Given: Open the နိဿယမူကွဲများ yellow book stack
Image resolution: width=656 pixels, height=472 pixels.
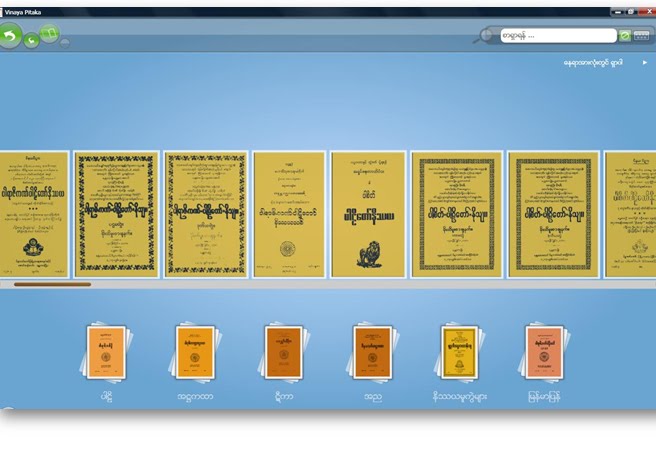Looking at the screenshot, I should [459, 354].
